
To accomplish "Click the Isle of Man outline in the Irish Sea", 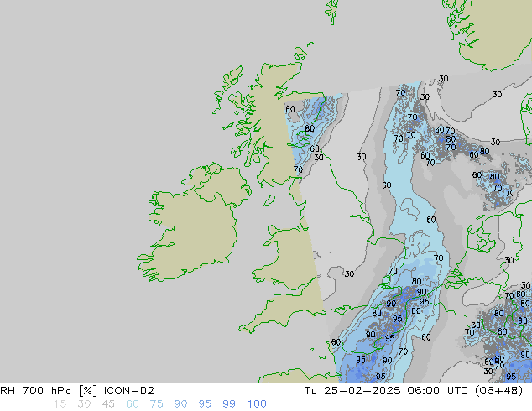I will (269, 200).
